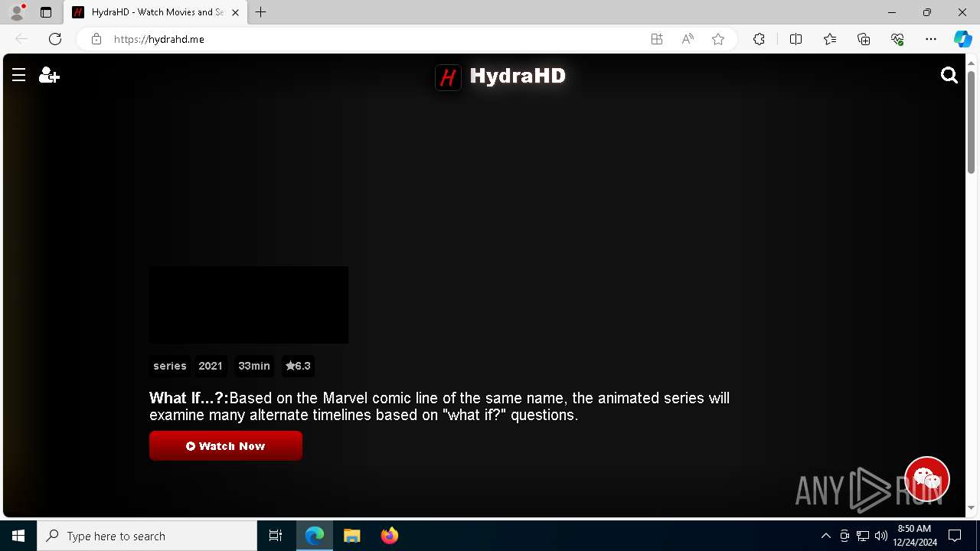Launch Firefox from taskbar
The height and width of the screenshot is (551, 980).
(390, 536)
